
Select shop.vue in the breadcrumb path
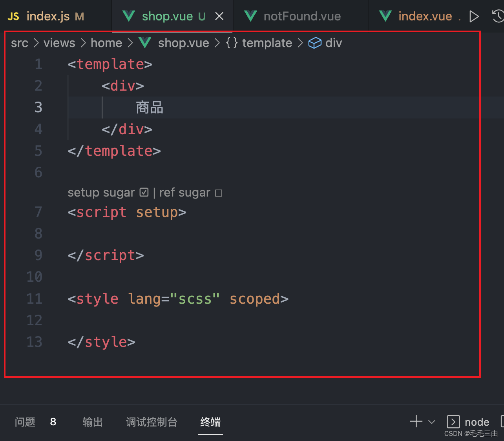pyautogui.click(x=184, y=43)
